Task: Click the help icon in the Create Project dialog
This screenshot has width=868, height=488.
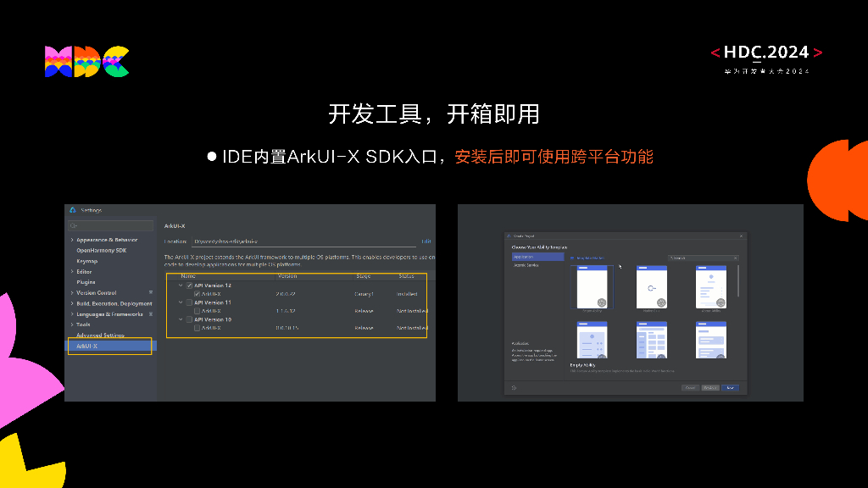Action: click(x=512, y=388)
